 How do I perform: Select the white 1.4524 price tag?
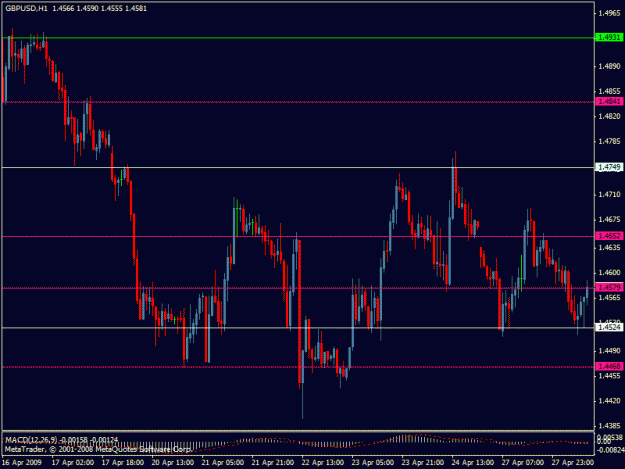pyautogui.click(x=609, y=328)
